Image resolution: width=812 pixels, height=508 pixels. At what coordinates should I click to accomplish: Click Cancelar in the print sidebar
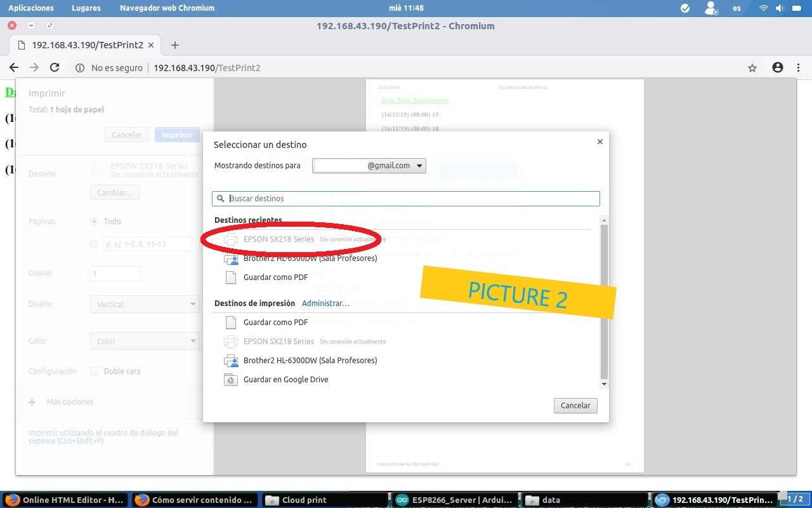pyautogui.click(x=127, y=135)
